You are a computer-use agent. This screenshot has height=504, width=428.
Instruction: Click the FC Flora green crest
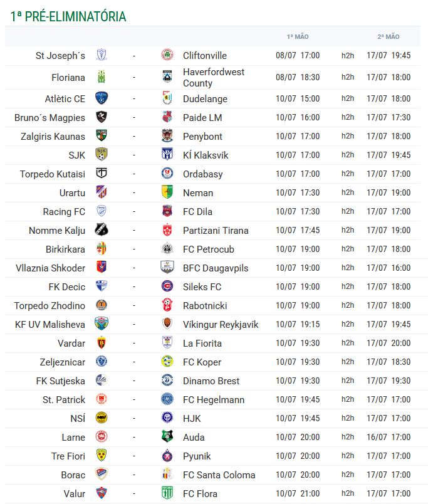coord(167,493)
